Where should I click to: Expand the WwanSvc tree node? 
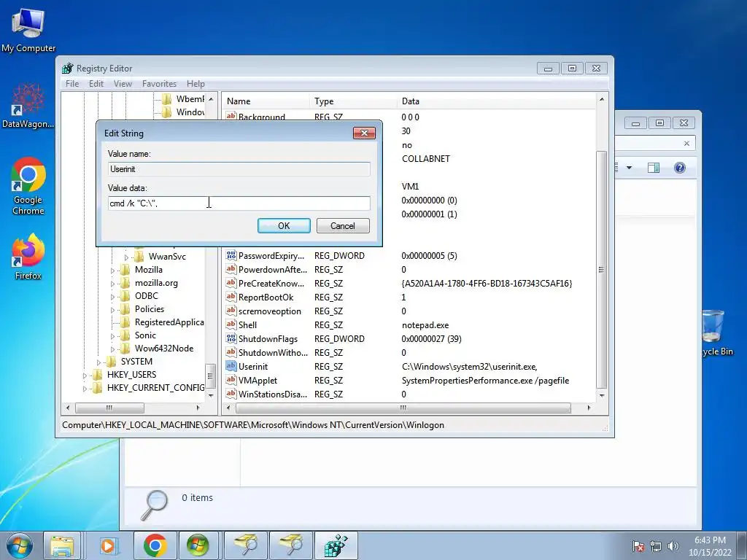click(126, 257)
